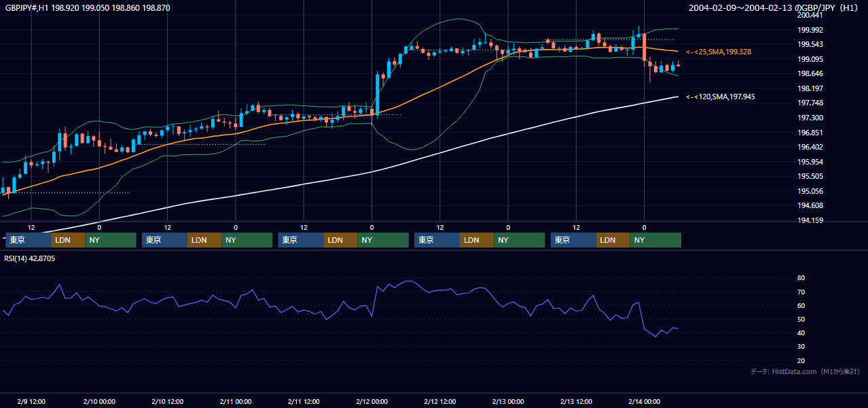Select the 2/11 12:00 date label
Screen dimensions: 868x408
point(304,401)
